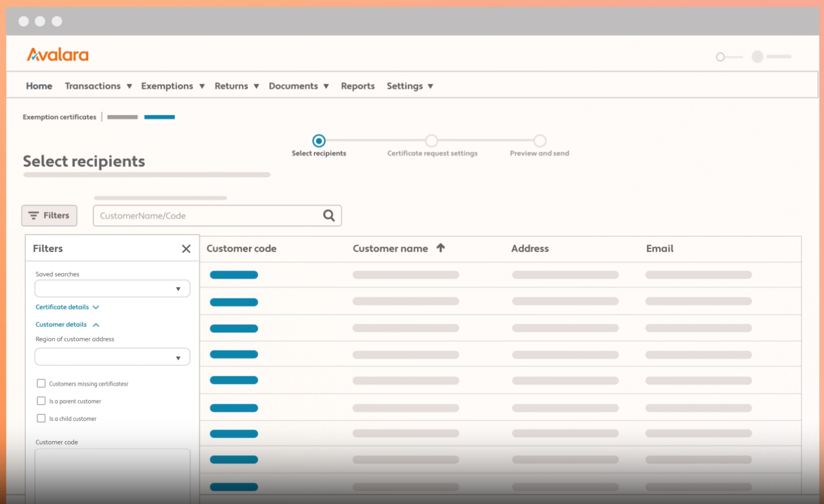Click the Select recipients step indicator
This screenshot has height=504, width=824.
pyautogui.click(x=319, y=140)
